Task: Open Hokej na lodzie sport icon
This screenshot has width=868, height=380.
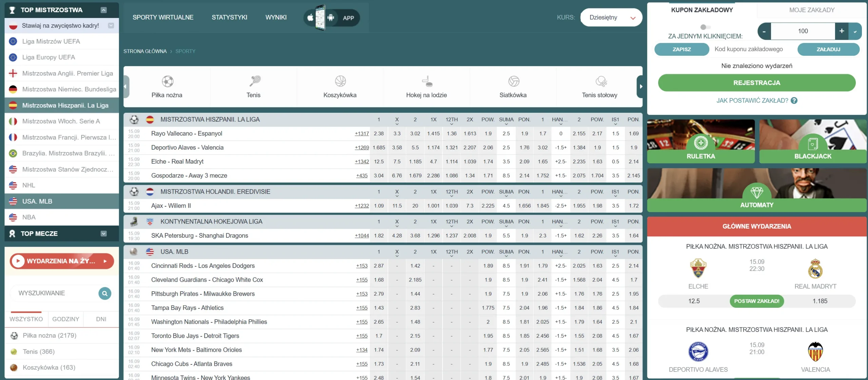Action: point(427,81)
